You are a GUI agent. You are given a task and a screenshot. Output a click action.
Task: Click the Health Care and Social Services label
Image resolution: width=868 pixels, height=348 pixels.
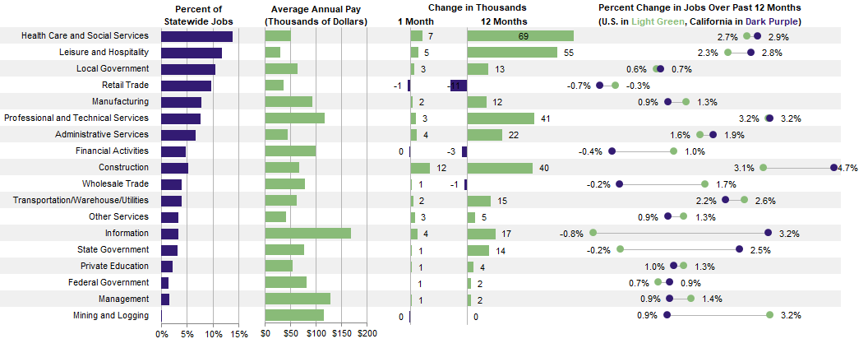tap(85, 36)
